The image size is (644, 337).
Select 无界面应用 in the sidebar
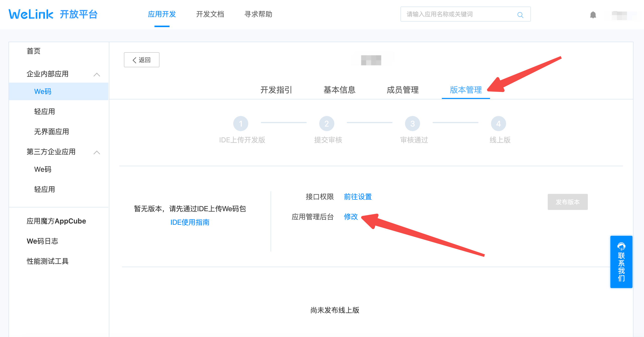pyautogui.click(x=51, y=132)
